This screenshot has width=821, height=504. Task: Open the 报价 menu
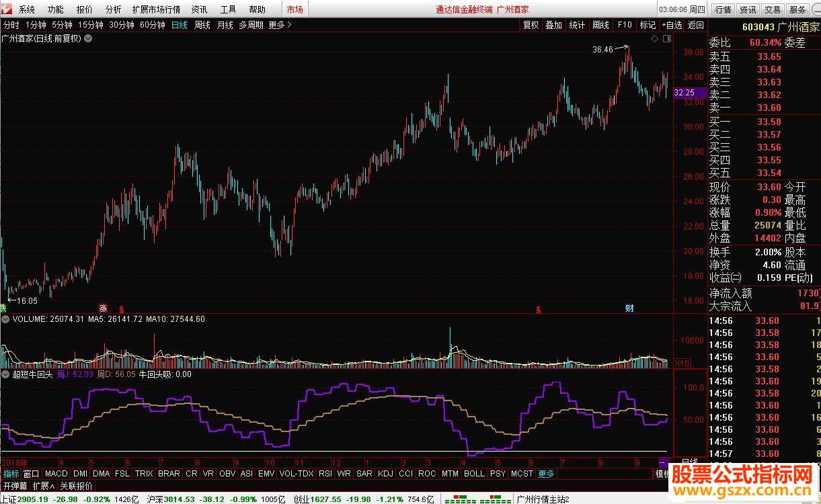click(x=85, y=9)
